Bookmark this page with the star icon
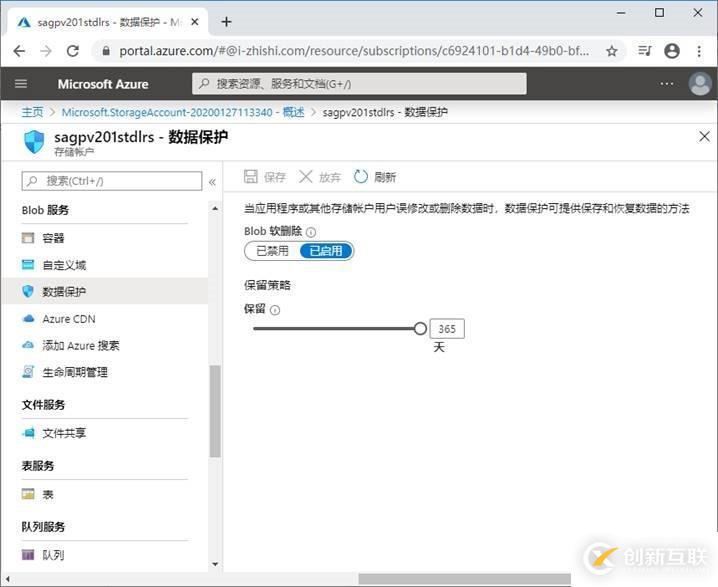Image resolution: width=718 pixels, height=587 pixels. coord(612,51)
